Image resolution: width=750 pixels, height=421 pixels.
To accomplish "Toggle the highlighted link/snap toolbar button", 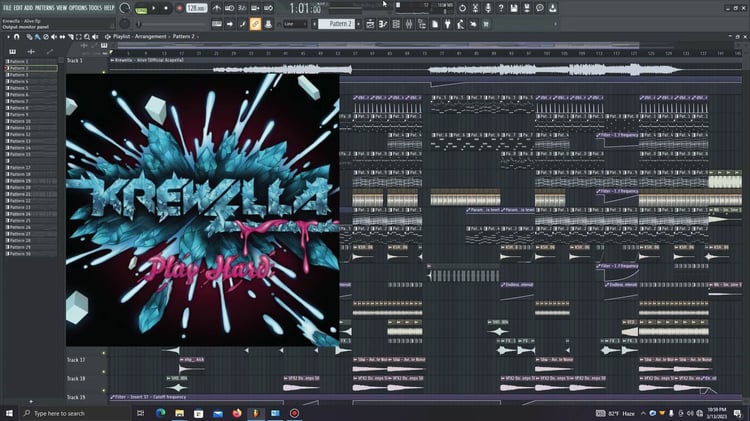I will [x=255, y=24].
